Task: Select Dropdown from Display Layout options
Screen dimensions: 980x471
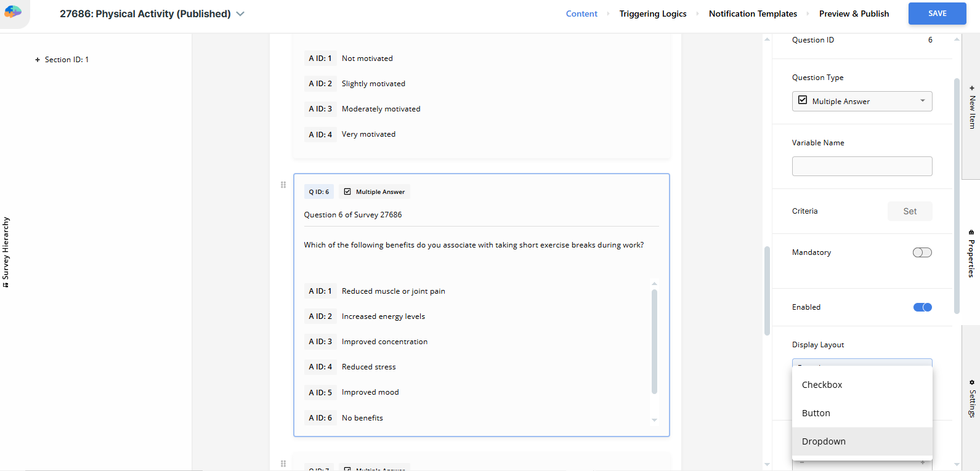Action: pos(824,441)
